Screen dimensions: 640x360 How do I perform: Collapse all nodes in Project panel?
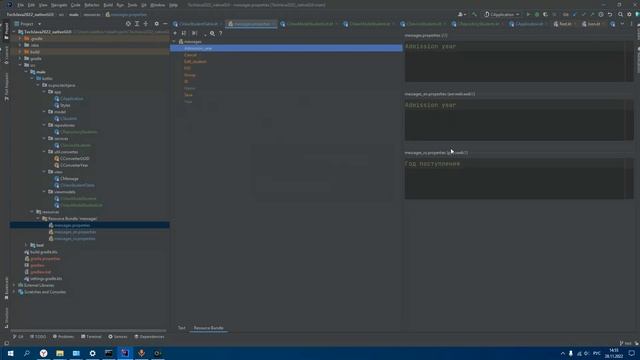[146, 24]
